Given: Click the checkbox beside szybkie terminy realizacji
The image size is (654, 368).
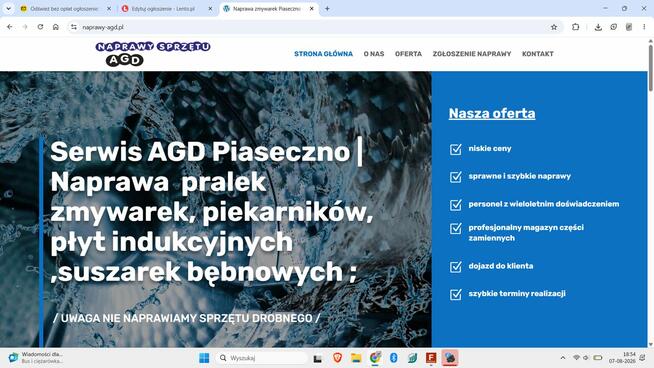Looking at the screenshot, I should click(456, 294).
